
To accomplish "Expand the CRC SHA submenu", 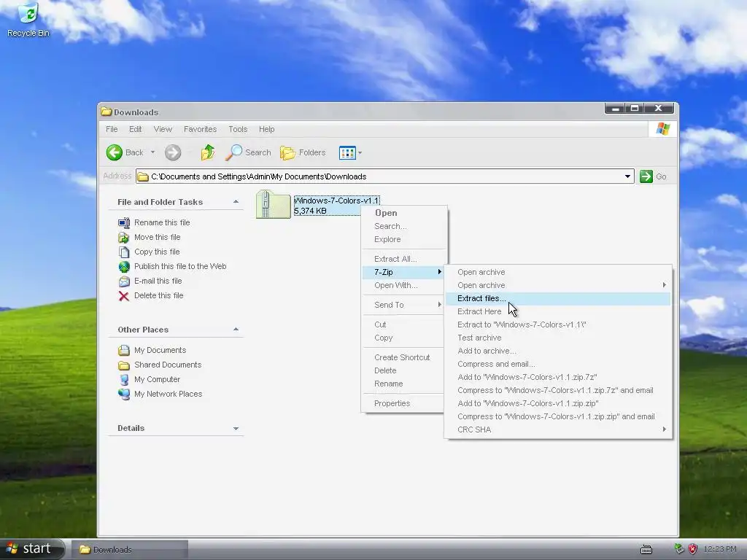I will pos(558,429).
